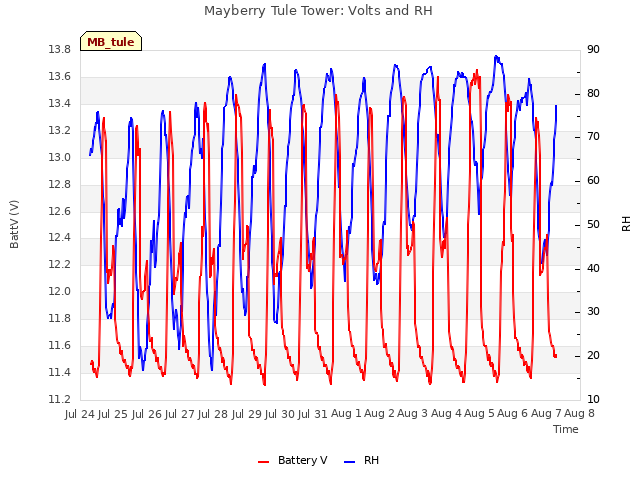
Task: Click the Aug 6 x-axis tick label
Action: (512, 413)
